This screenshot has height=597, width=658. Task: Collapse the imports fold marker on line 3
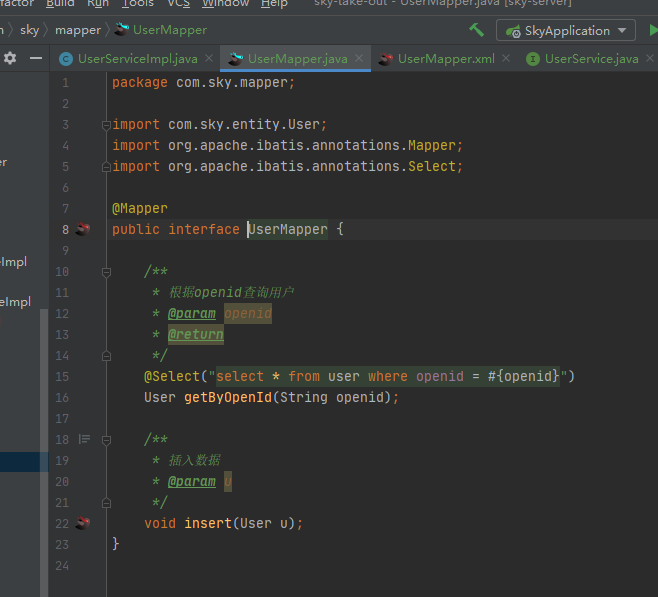(x=106, y=125)
